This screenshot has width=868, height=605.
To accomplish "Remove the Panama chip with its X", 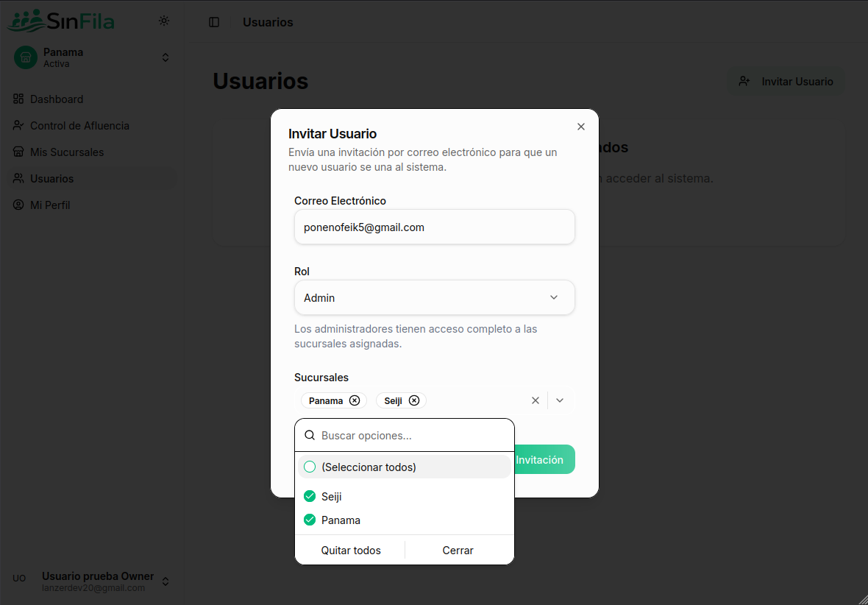I will pyautogui.click(x=356, y=400).
